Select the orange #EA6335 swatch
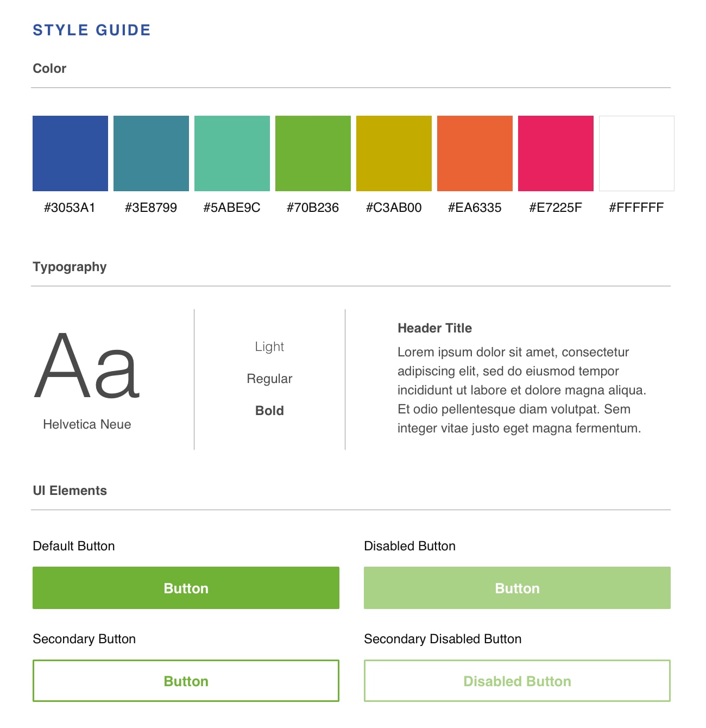Image resolution: width=706 pixels, height=728 pixels. point(475,153)
